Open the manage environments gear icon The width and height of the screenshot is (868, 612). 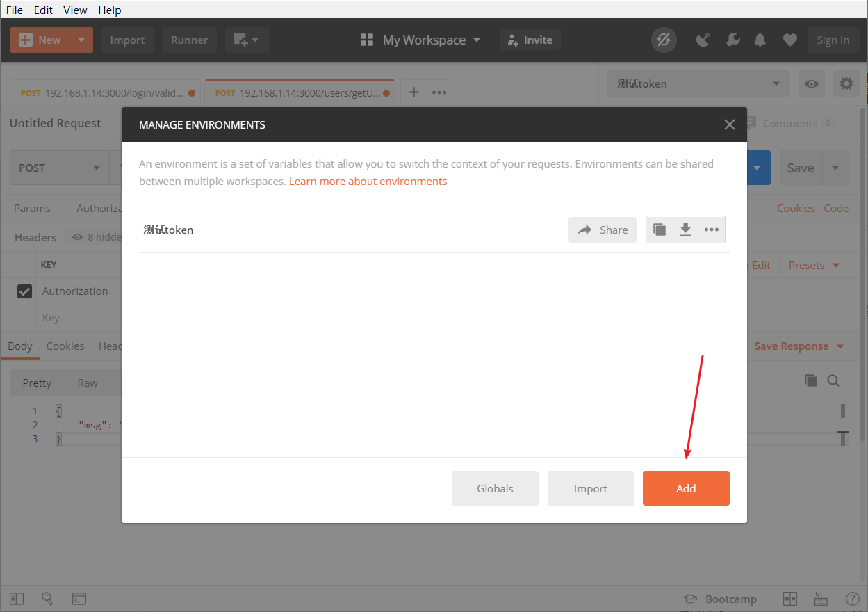coord(846,83)
